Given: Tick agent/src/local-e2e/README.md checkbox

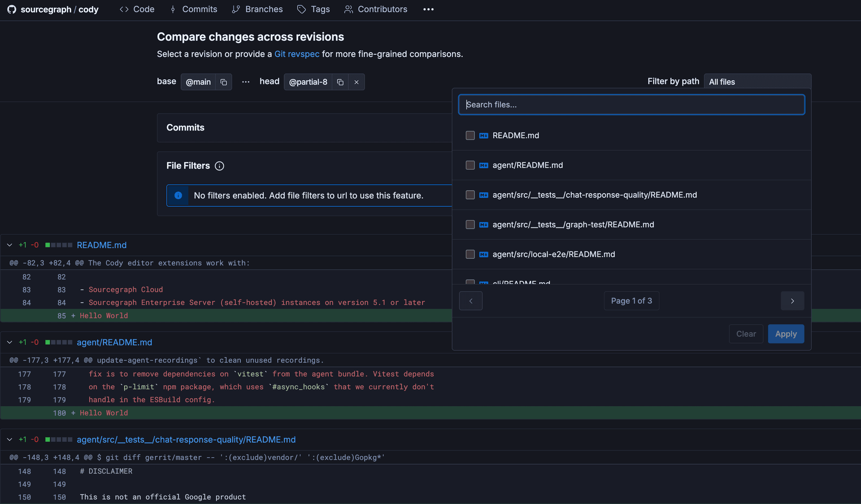Looking at the screenshot, I should click(470, 254).
